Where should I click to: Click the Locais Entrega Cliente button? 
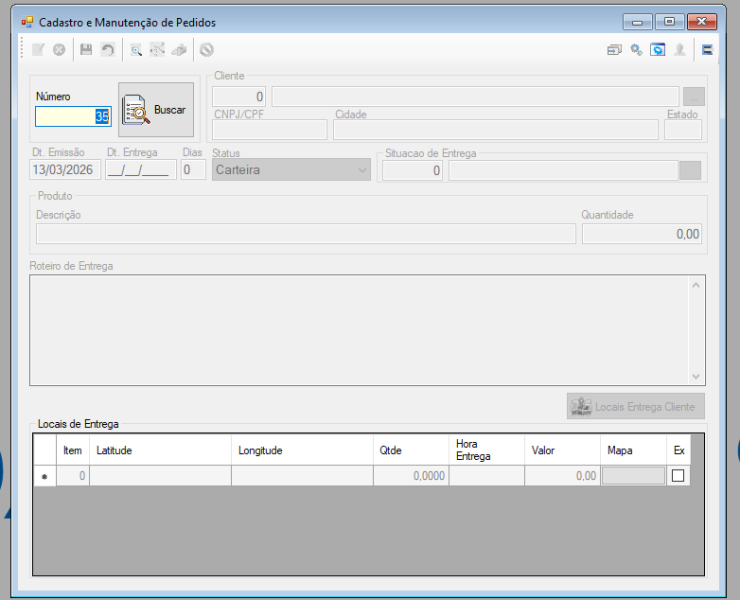636,406
